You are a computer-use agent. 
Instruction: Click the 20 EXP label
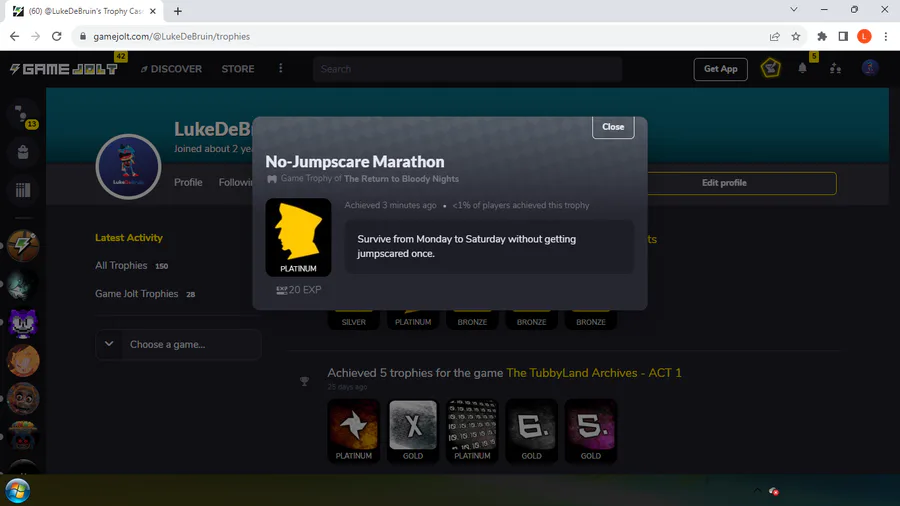[298, 290]
